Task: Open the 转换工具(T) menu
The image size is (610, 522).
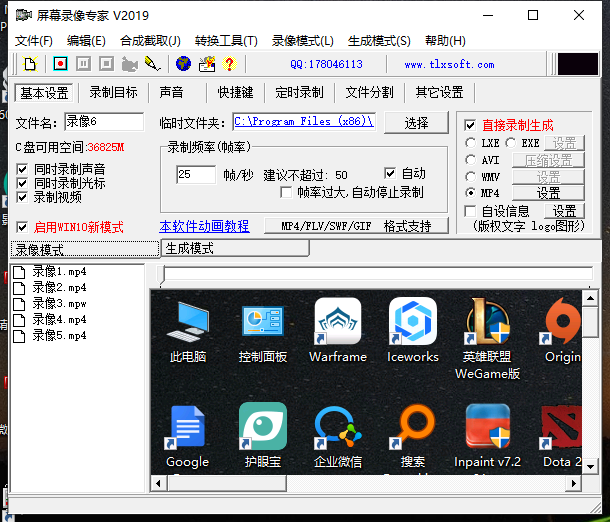Action: tap(226, 41)
